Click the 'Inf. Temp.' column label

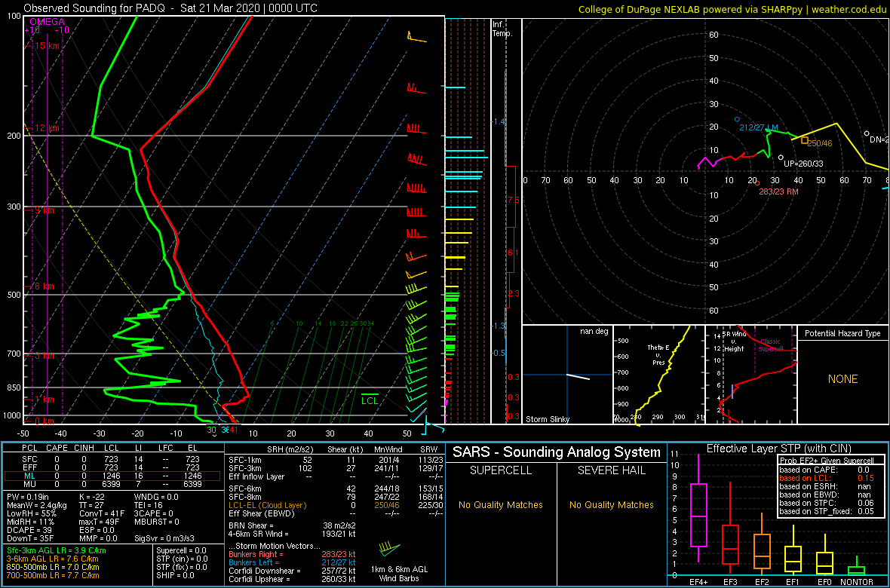click(503, 29)
